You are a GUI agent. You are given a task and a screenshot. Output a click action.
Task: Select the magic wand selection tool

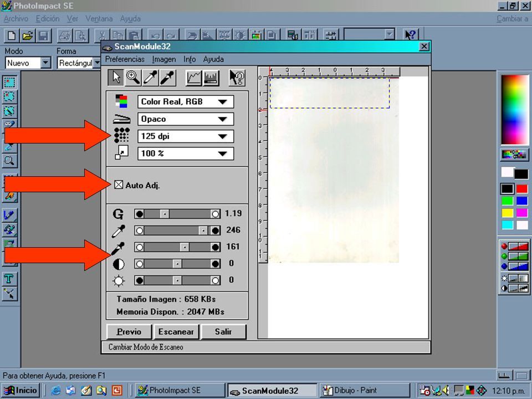(x=9, y=111)
